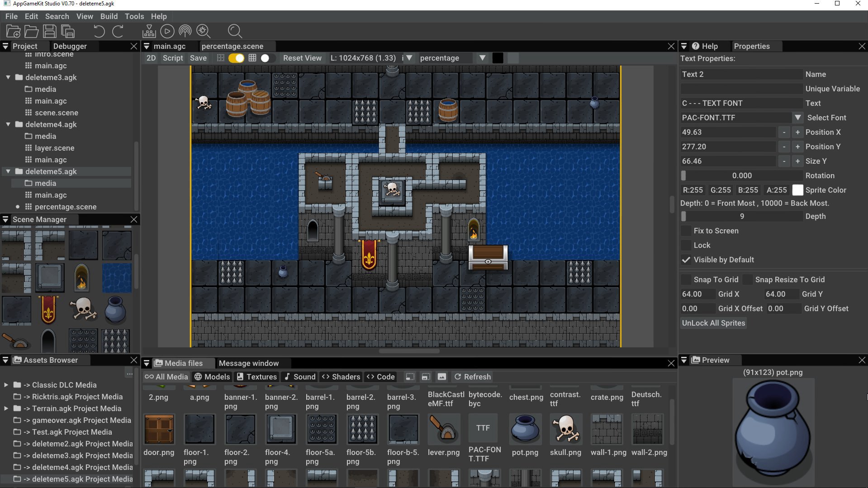Open the search magnifier icon
The image size is (868, 488).
click(235, 31)
